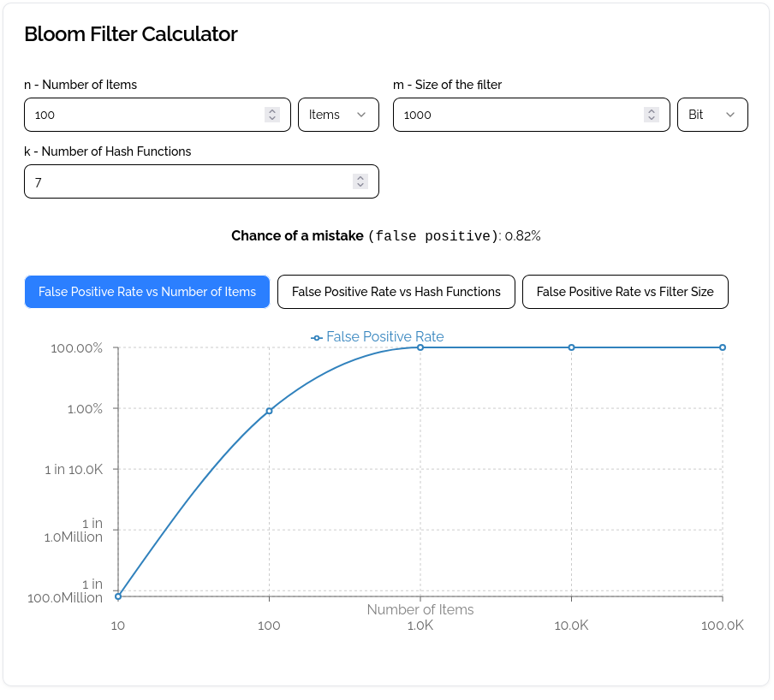Click the False Positive Rate legend marker icon

point(316,336)
